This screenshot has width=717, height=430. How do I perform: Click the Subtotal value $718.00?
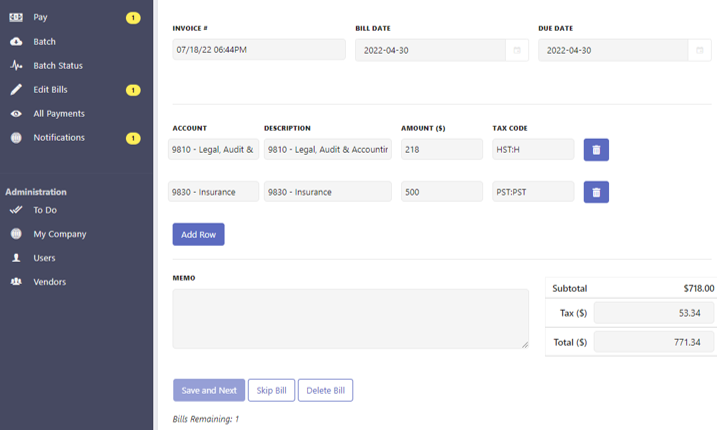pyautogui.click(x=699, y=289)
